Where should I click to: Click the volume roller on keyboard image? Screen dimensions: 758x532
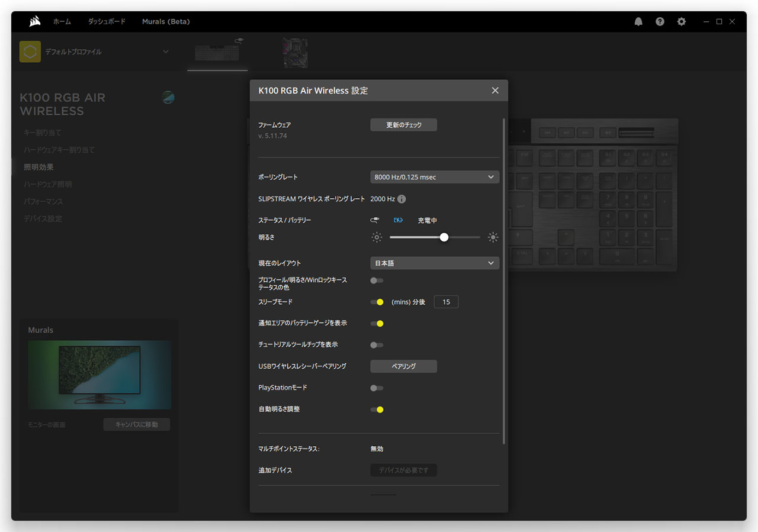637,133
